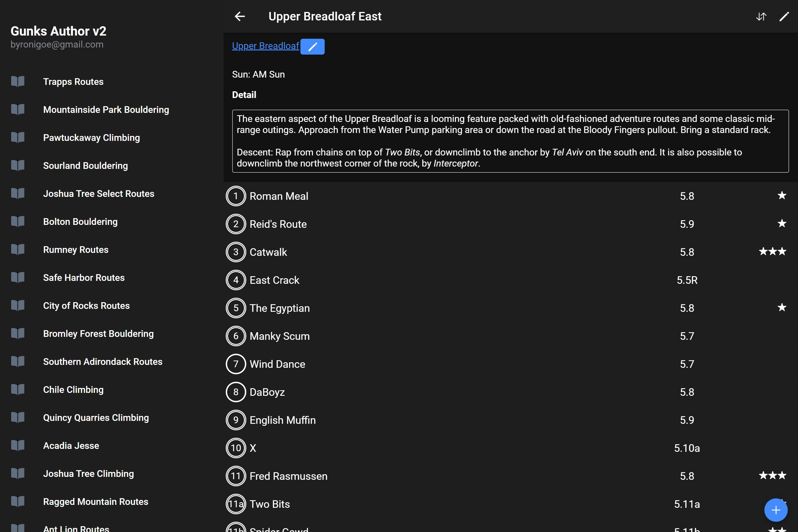Image resolution: width=798 pixels, height=532 pixels.
Task: Click book icon for Chile Climbing
Action: coord(17,389)
